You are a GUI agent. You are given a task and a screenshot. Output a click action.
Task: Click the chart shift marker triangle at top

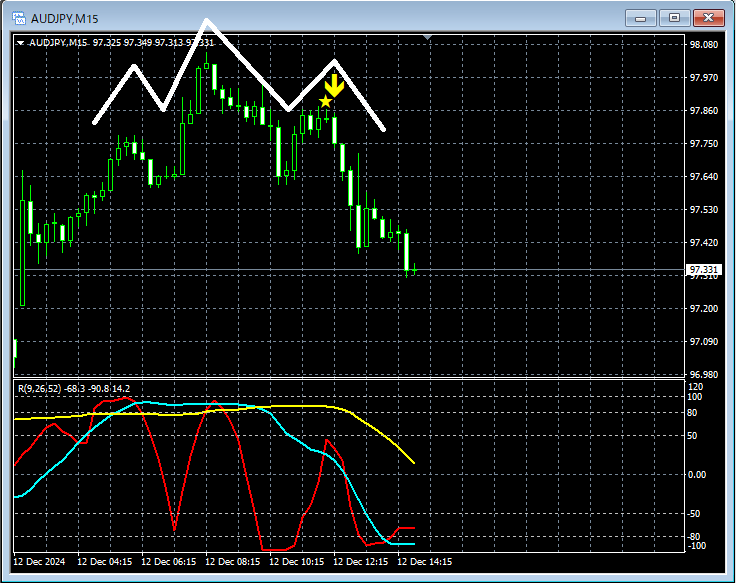427,37
